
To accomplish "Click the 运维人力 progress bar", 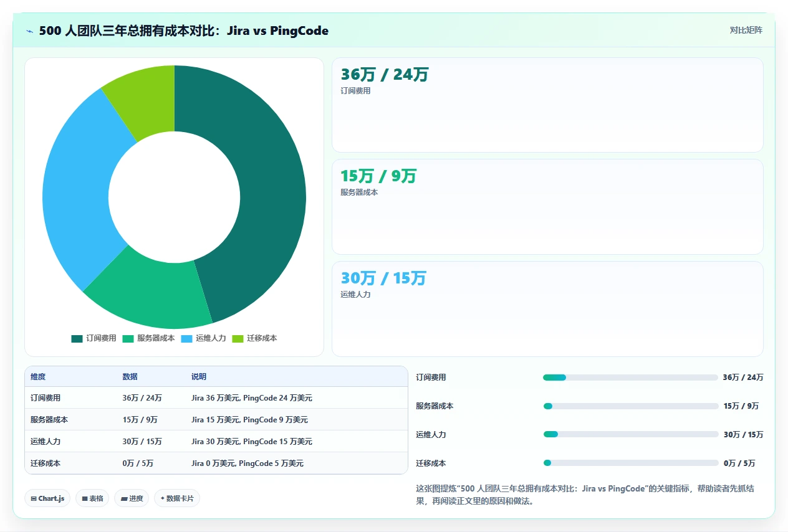I will point(630,435).
